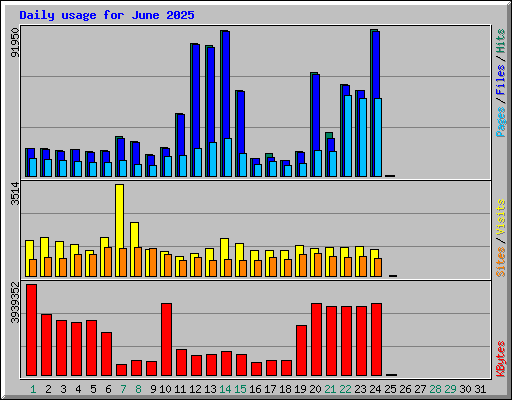
Task: Click the red KBytes bar for day 1
Action: pos(32,330)
